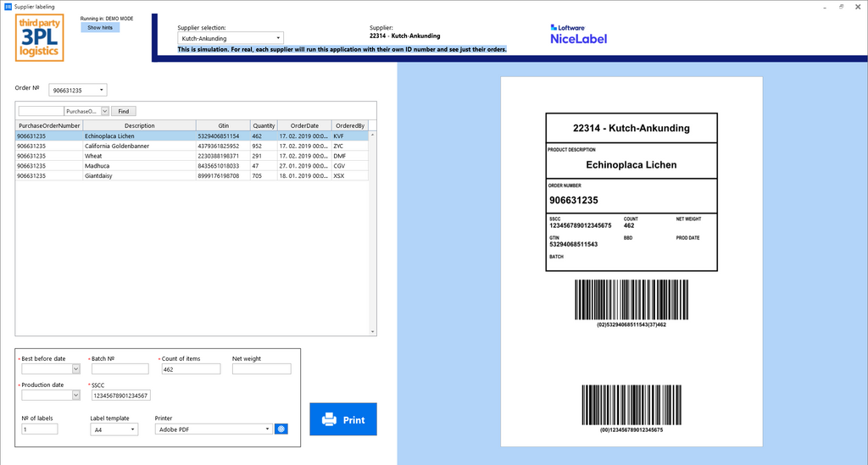
Task: Sort by OrderDate column header
Action: pos(304,125)
